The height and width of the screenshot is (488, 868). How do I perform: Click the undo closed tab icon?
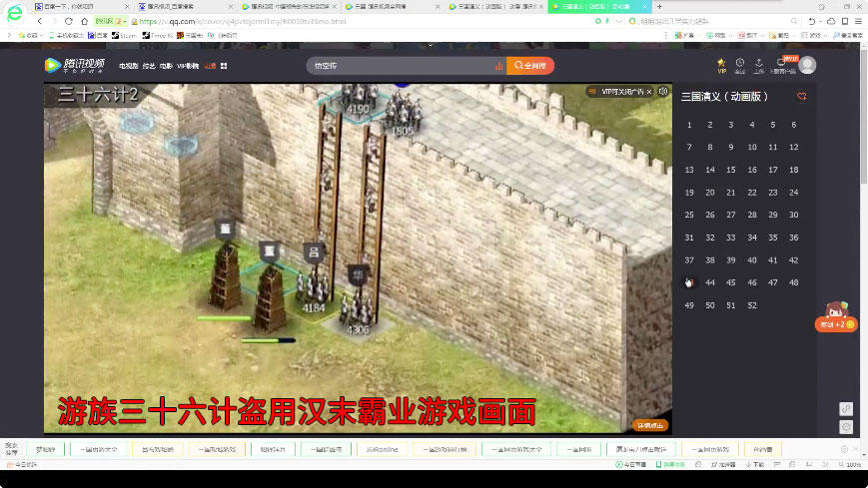pos(811,21)
